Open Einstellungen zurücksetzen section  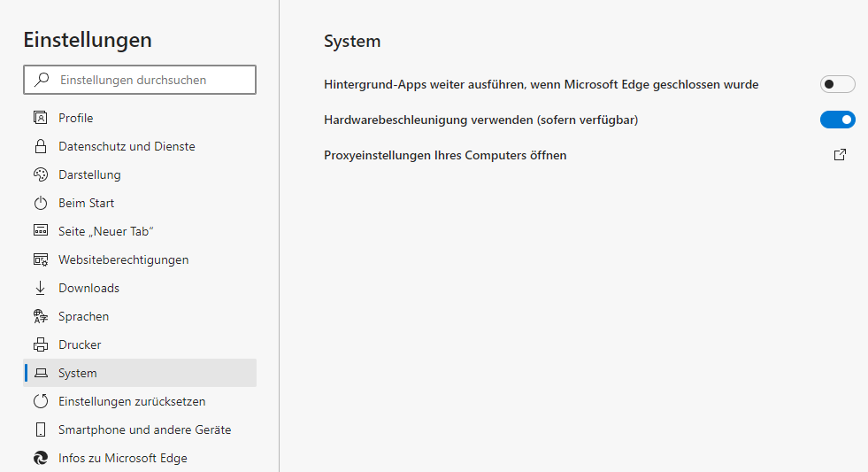[132, 401]
